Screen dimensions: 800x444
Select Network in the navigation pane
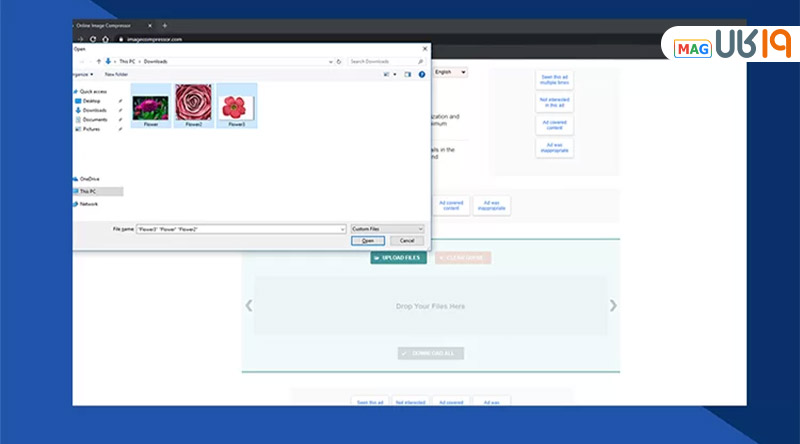tap(88, 203)
